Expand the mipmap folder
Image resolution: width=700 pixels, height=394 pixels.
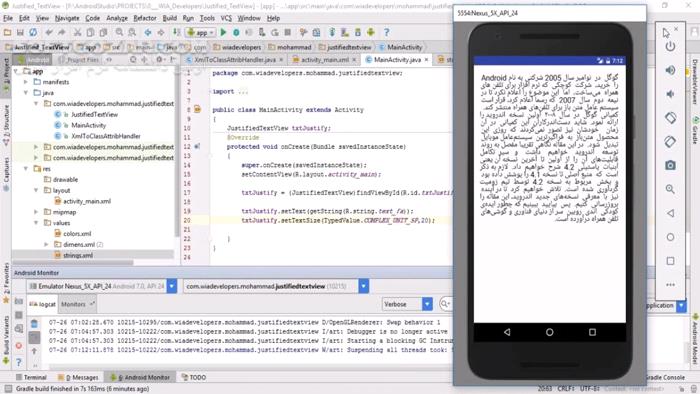click(36, 212)
